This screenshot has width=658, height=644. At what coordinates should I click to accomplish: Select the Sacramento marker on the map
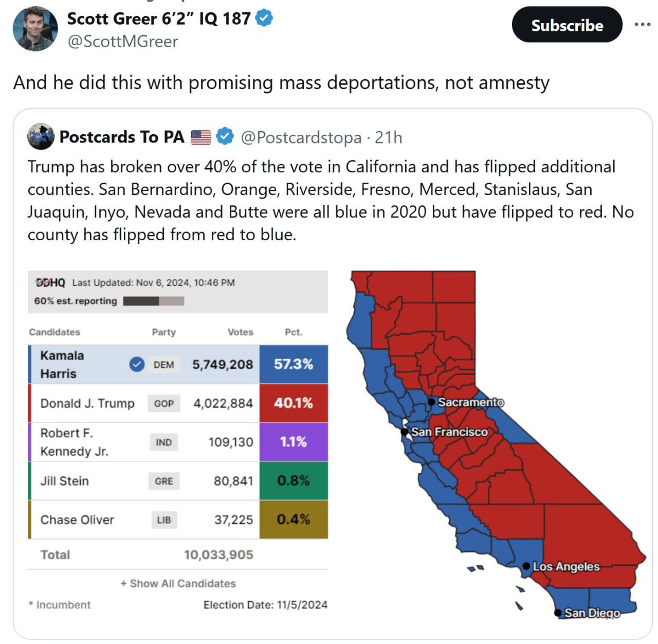coord(431,402)
